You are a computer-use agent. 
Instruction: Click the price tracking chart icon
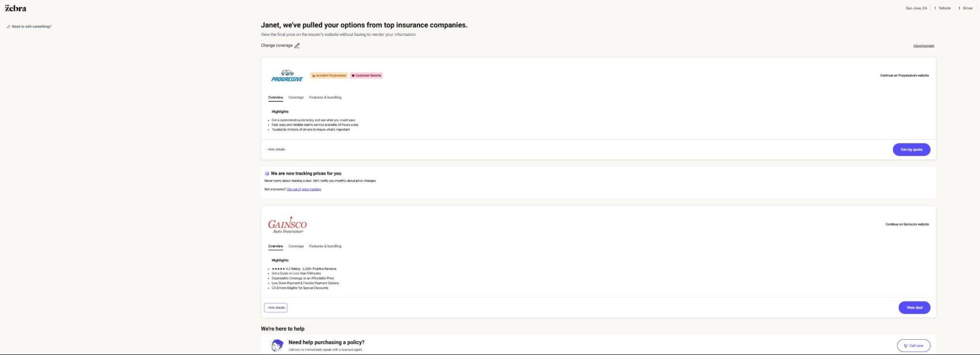(x=267, y=174)
